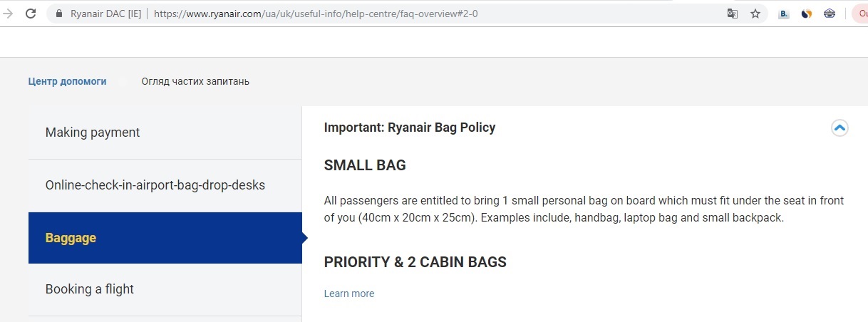Open the Booking.com extension icon
Image resolution: width=868 pixels, height=322 pixels.
pyautogui.click(x=784, y=14)
